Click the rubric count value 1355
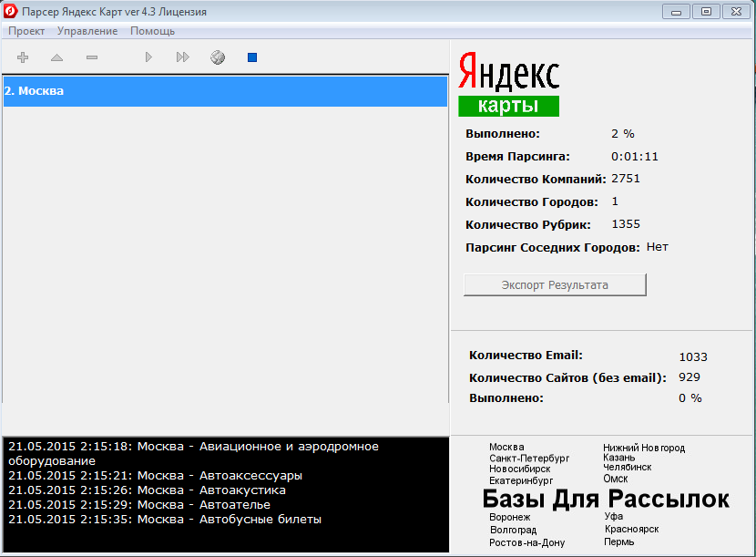Viewport: 756px width, 557px height. pos(626,224)
